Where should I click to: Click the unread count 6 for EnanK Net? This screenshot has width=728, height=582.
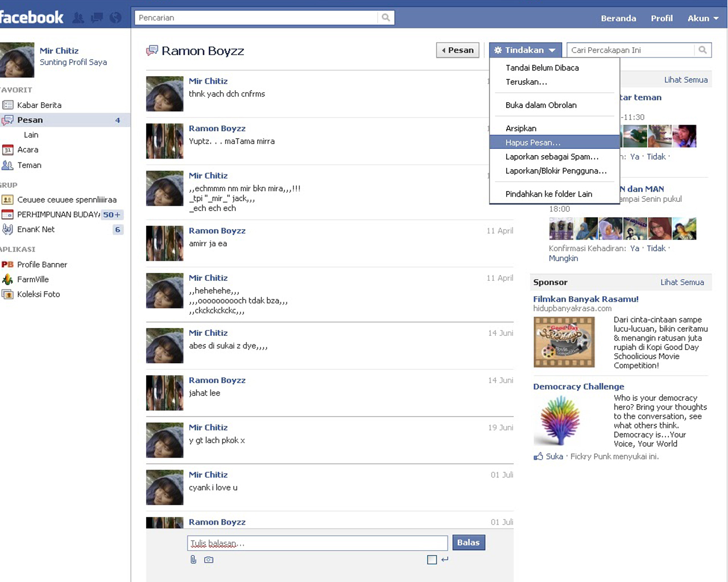point(118,230)
